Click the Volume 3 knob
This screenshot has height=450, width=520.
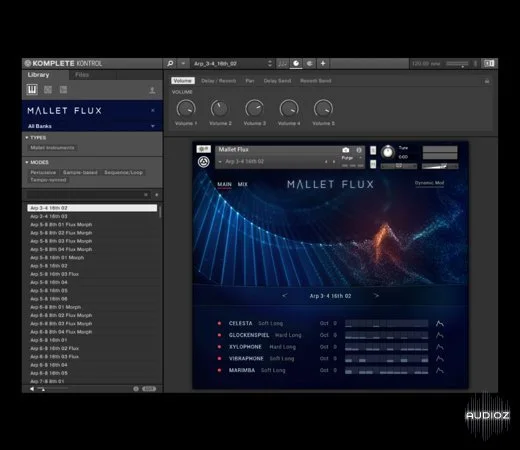point(255,109)
